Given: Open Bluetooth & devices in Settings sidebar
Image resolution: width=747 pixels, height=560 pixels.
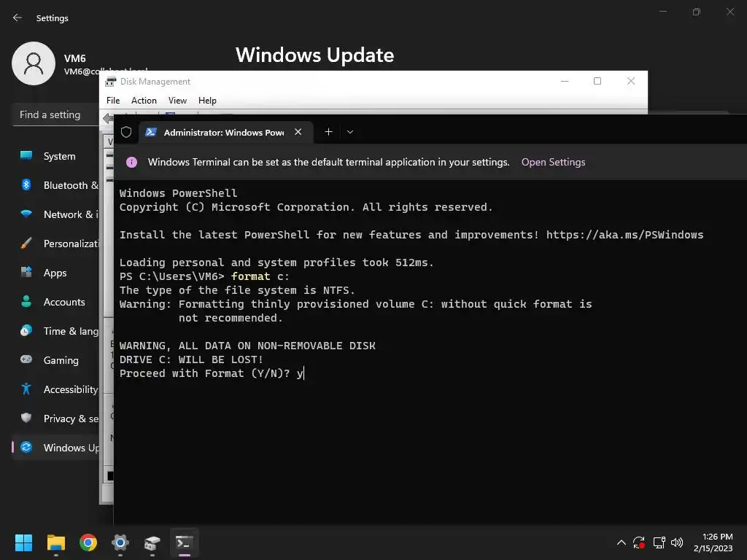Looking at the screenshot, I should tap(55, 185).
